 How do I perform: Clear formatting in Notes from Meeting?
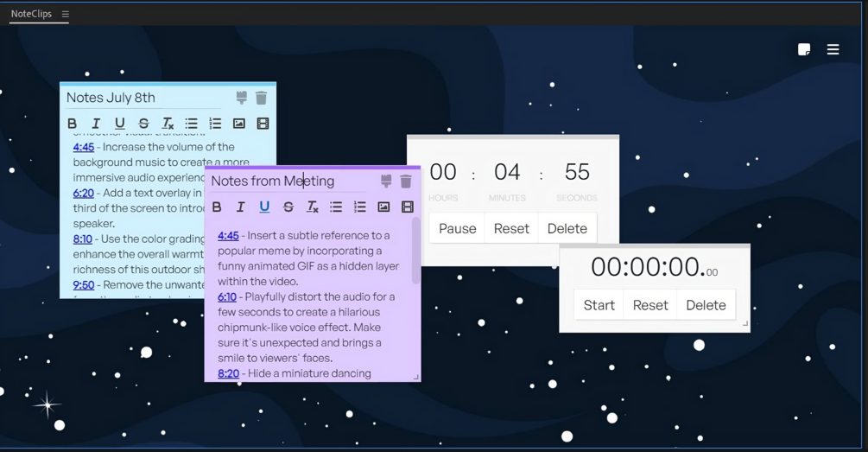312,207
